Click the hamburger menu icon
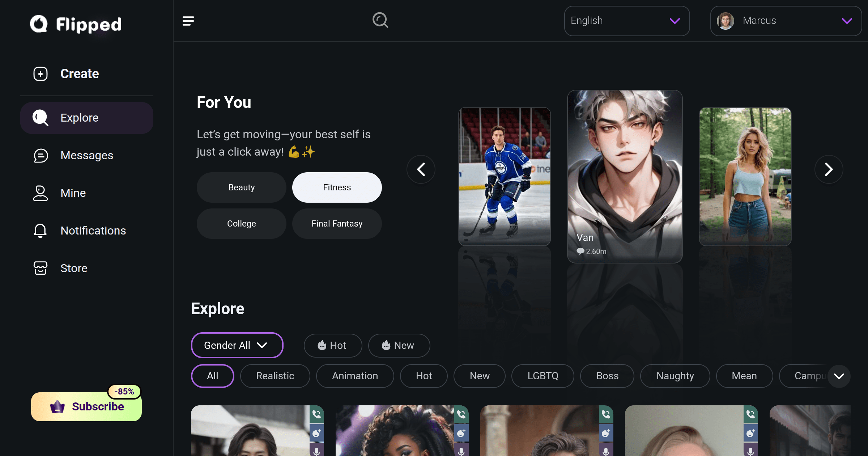 [x=188, y=21]
